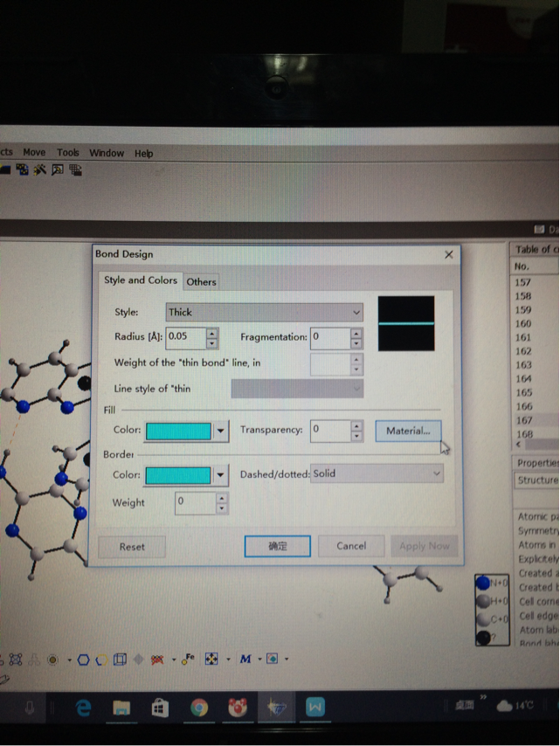This screenshot has width=560, height=746.
Task: Click the 确定 confirm button
Action: click(278, 546)
